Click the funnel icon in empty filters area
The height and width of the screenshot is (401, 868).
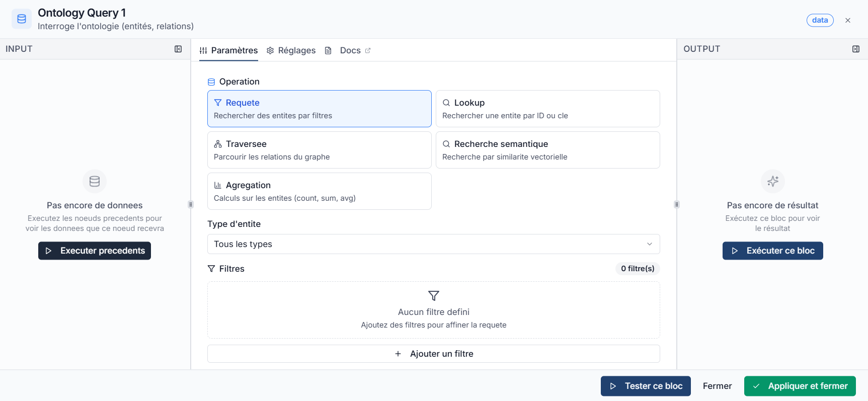[x=433, y=296]
